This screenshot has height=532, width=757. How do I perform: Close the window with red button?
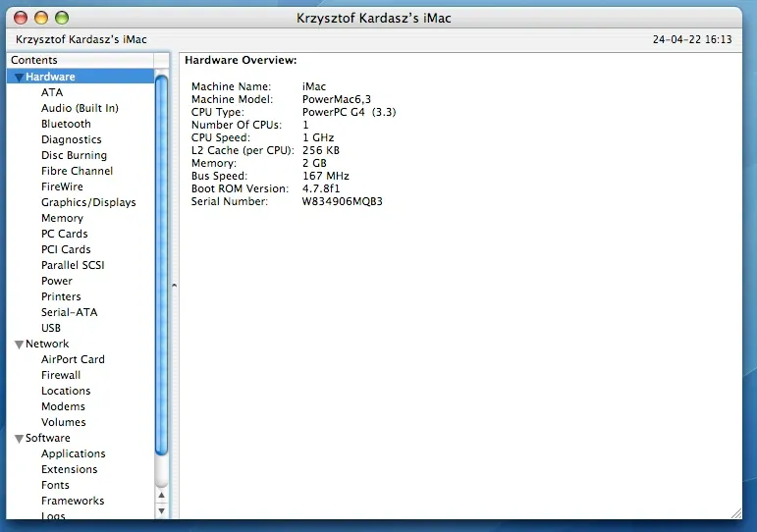[21, 19]
